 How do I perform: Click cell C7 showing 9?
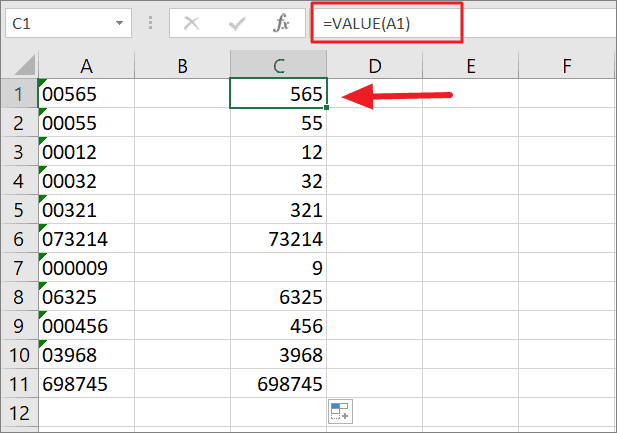click(x=279, y=267)
